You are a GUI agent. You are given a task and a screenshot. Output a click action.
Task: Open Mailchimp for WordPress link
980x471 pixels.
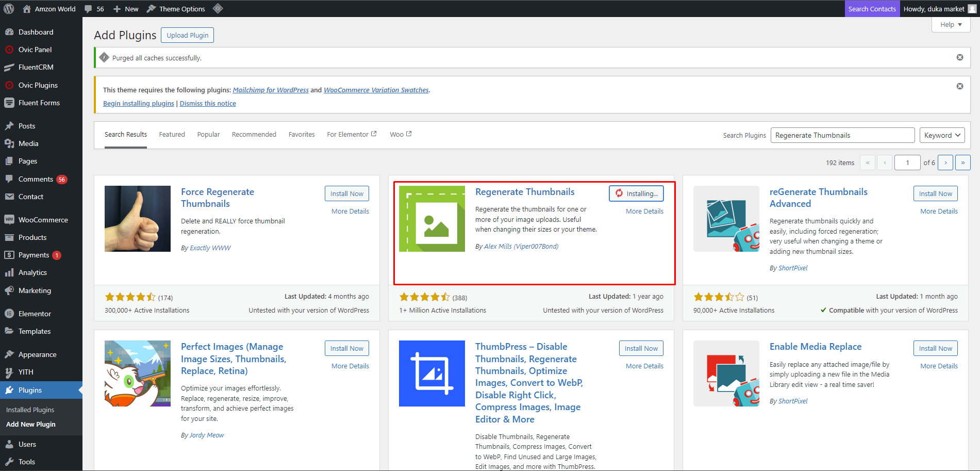271,90
